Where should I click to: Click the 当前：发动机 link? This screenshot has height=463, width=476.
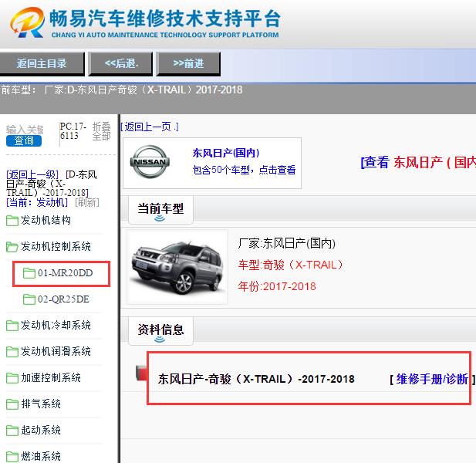[37, 202]
